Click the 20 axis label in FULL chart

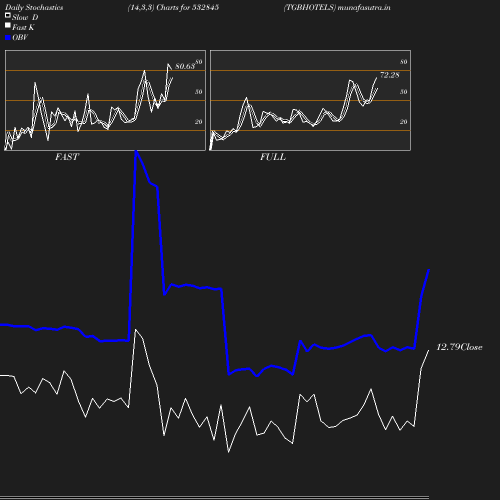click(x=404, y=122)
